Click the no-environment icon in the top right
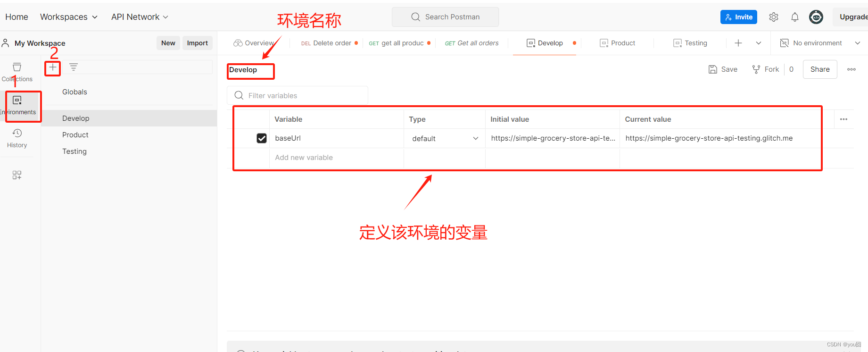Screen dimensions: 868x352 [x=785, y=43]
